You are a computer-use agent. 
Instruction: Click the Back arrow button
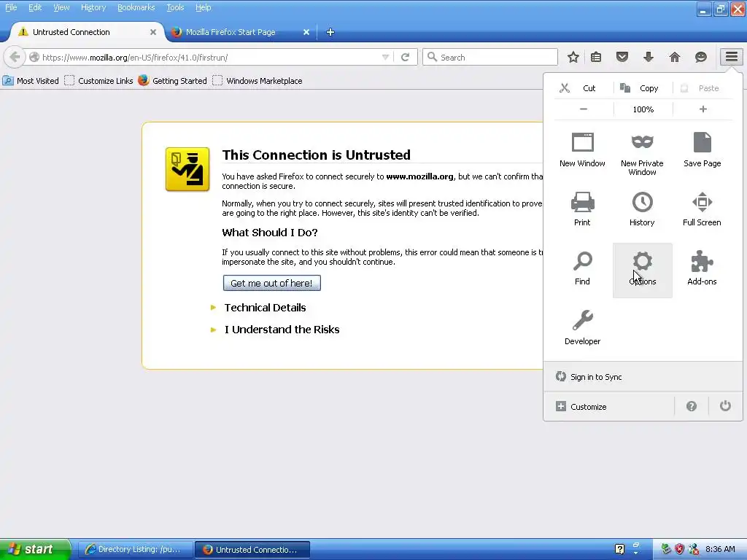tap(15, 57)
